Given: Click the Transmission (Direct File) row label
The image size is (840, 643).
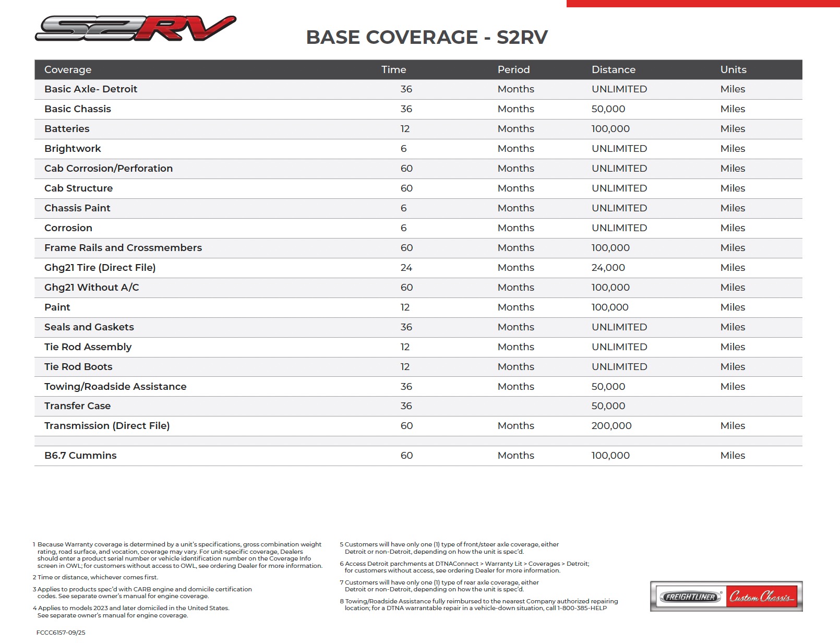Looking at the screenshot, I should [x=107, y=426].
